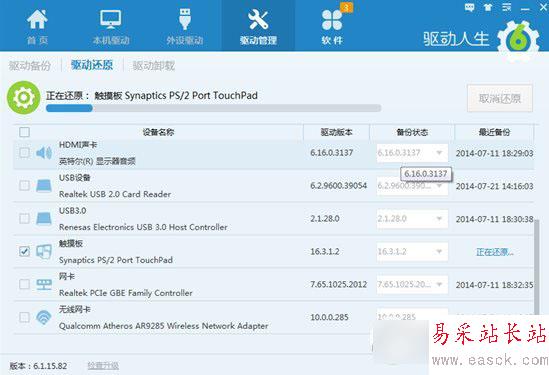
Task: Open the title bar menu icon
Action: pyautogui.click(x=506, y=7)
